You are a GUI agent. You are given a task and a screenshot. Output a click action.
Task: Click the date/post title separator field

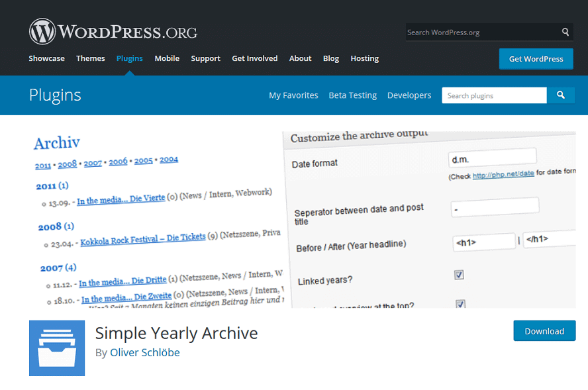(495, 207)
